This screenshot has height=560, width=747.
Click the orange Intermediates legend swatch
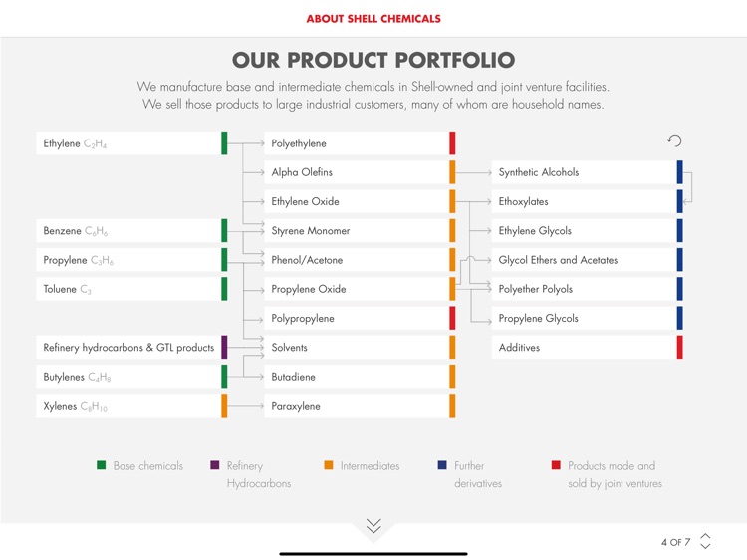point(329,465)
